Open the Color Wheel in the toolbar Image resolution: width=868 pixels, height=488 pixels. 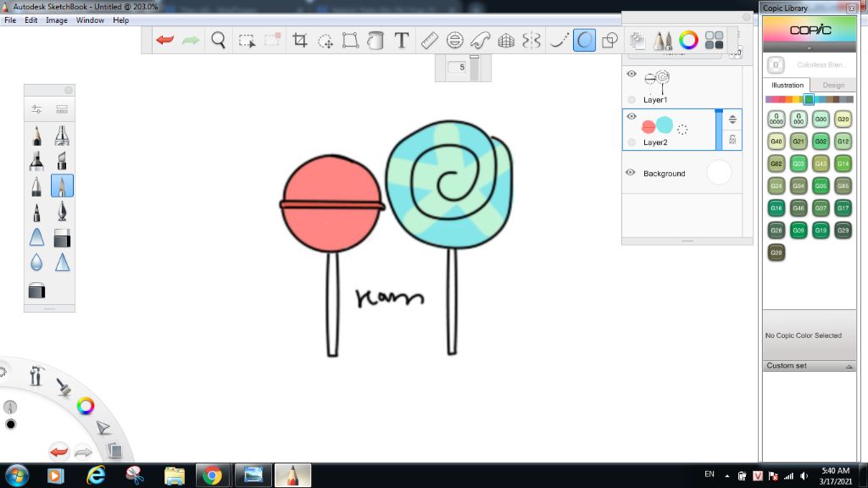[x=688, y=40]
